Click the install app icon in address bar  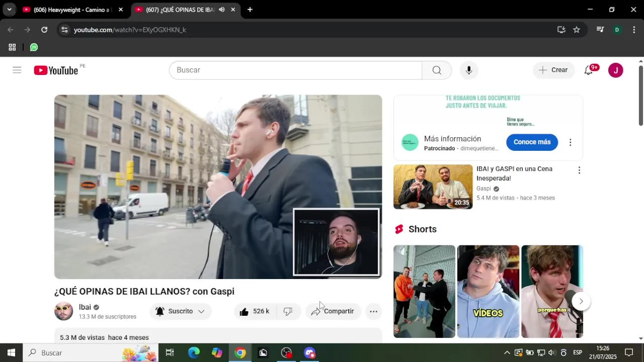coord(561,30)
